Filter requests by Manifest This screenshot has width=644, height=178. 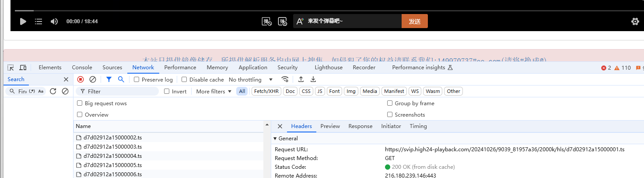click(x=394, y=91)
